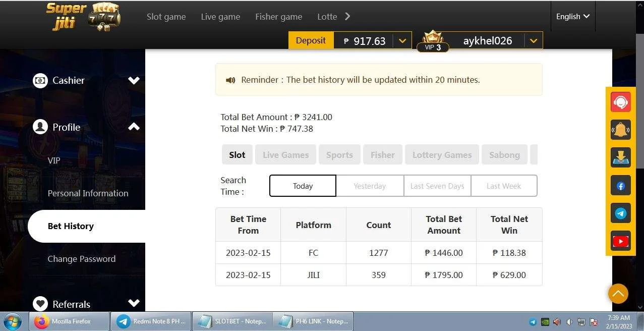Viewport: 644px width, 331px height.
Task: Click the NVIDIA tray icon
Action: click(545, 322)
